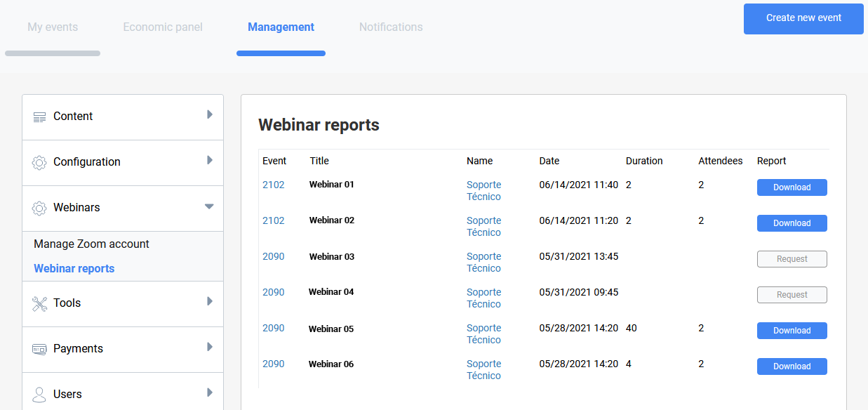
Task: Click the Payments card icon
Action: tap(40, 349)
